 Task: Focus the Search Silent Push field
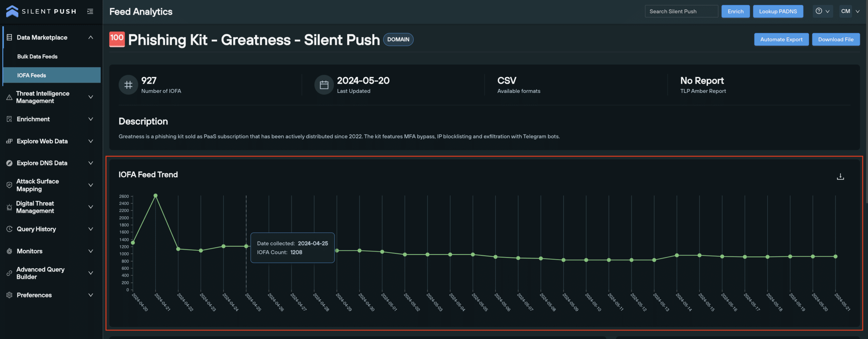click(681, 11)
